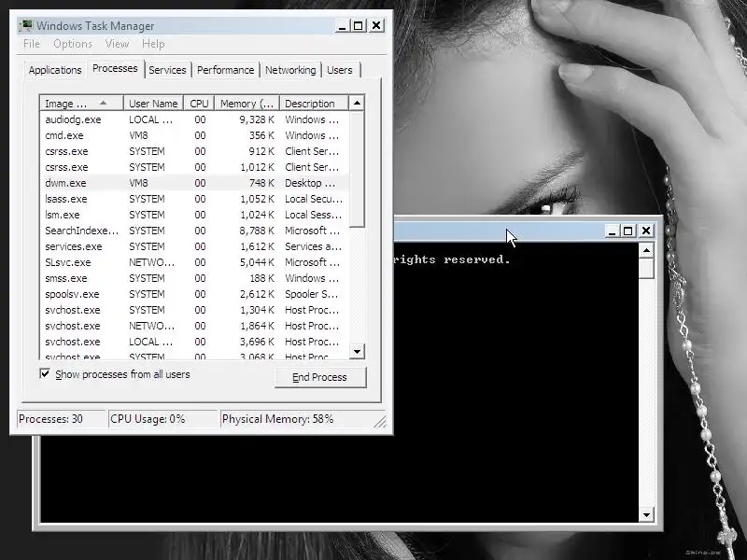
Task: Click process list scroll up arrow
Action: 357,103
